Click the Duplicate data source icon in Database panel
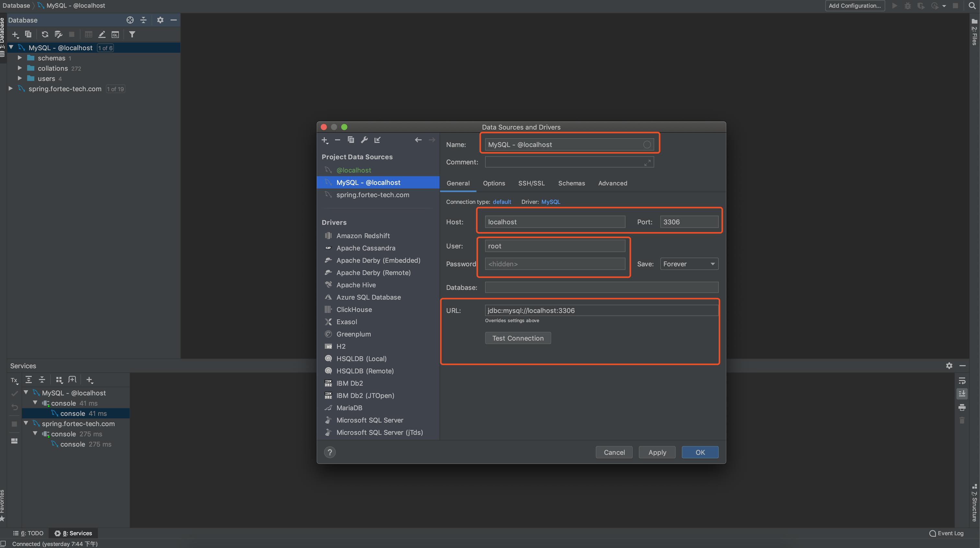The image size is (980, 548). 28,35
